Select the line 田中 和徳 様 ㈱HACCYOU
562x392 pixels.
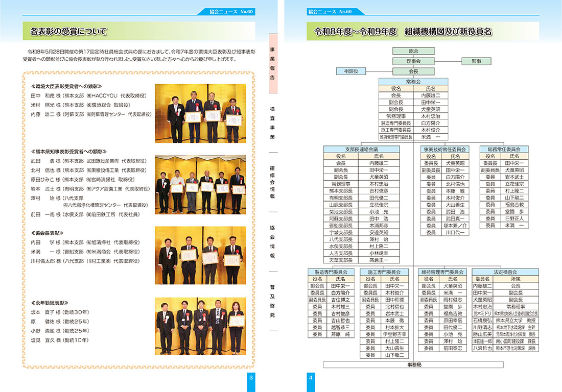tap(88, 95)
